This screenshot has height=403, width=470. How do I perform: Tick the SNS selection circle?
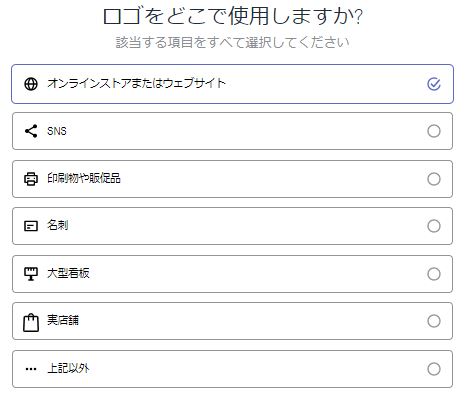tap(434, 131)
